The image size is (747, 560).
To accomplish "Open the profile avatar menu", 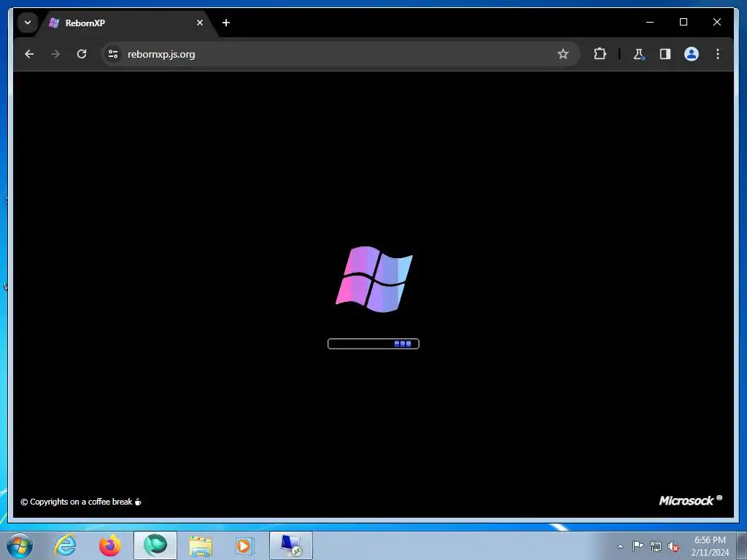I will [692, 54].
